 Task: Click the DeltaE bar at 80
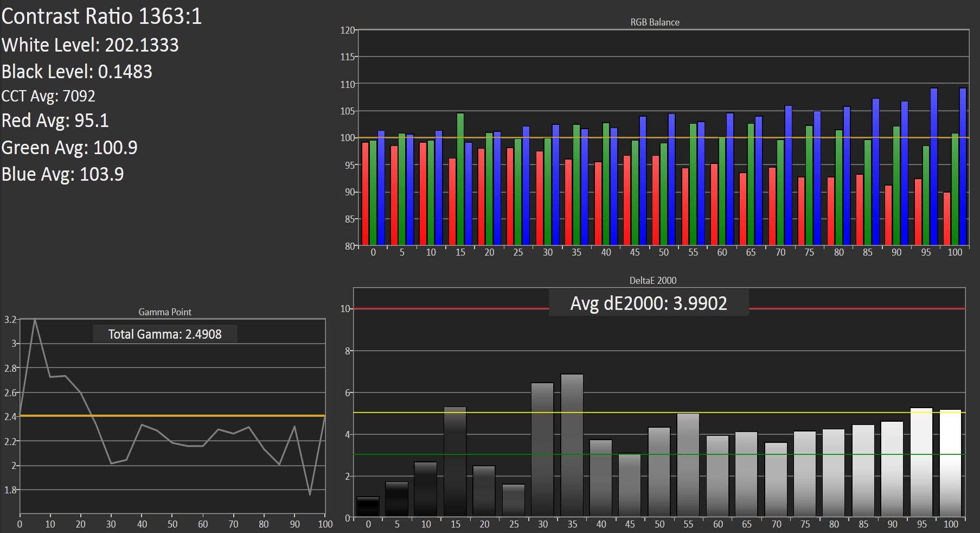point(834,473)
